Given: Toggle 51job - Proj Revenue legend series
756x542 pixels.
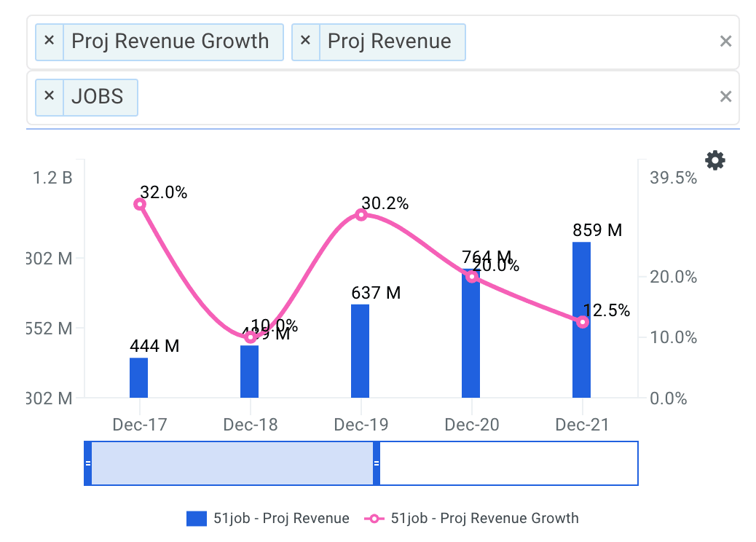Looking at the screenshot, I should click(x=268, y=519).
